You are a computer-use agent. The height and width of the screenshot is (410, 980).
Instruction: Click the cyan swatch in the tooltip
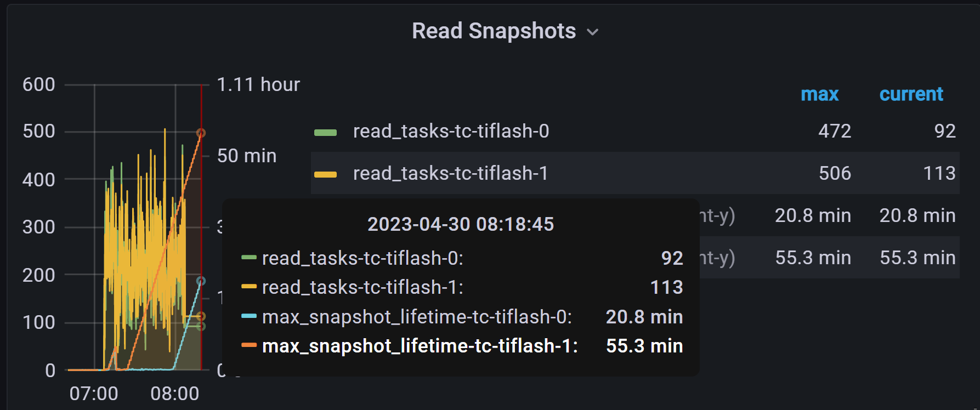(250, 316)
